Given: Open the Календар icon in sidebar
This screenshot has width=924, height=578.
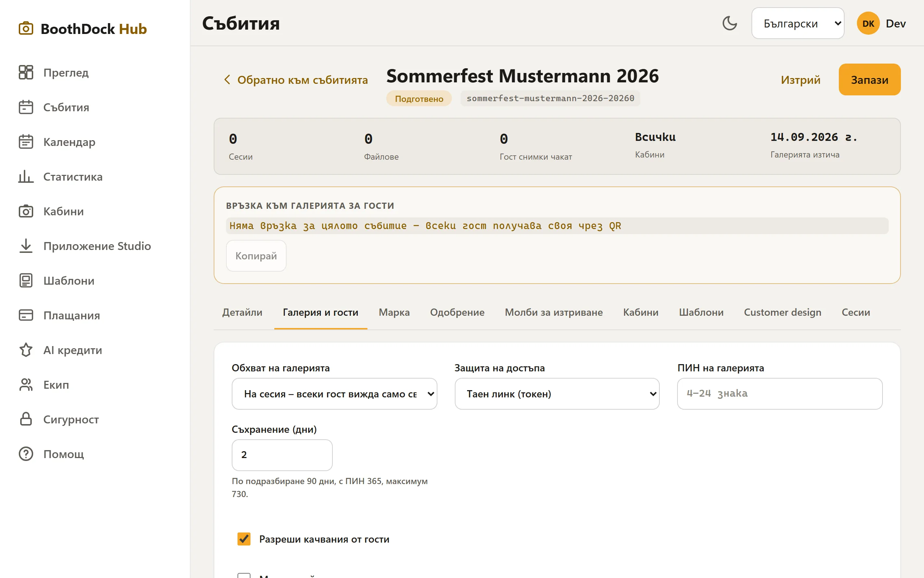Looking at the screenshot, I should [26, 142].
